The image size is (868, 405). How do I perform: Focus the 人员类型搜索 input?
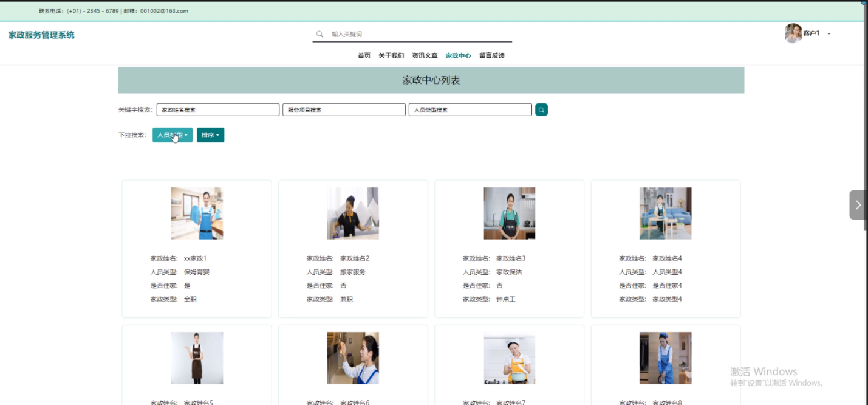[x=470, y=109]
